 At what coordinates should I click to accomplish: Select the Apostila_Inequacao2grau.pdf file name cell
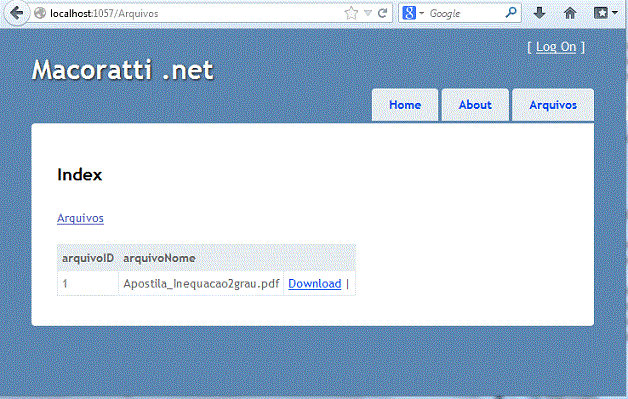tap(201, 284)
